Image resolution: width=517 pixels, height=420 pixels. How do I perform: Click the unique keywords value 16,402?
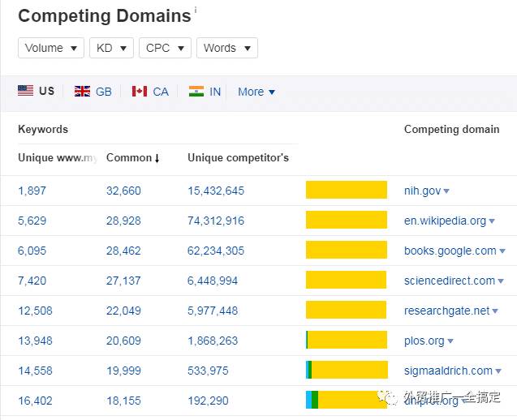pyautogui.click(x=35, y=401)
